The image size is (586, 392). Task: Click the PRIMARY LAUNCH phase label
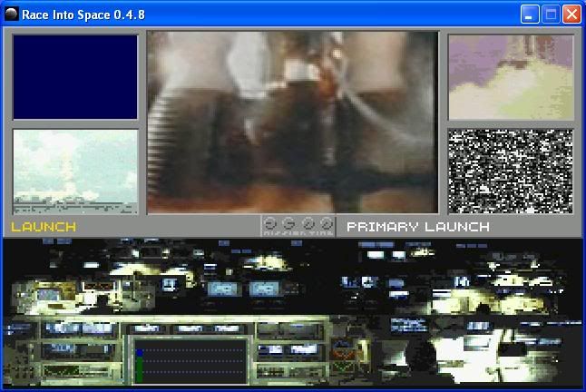[418, 227]
